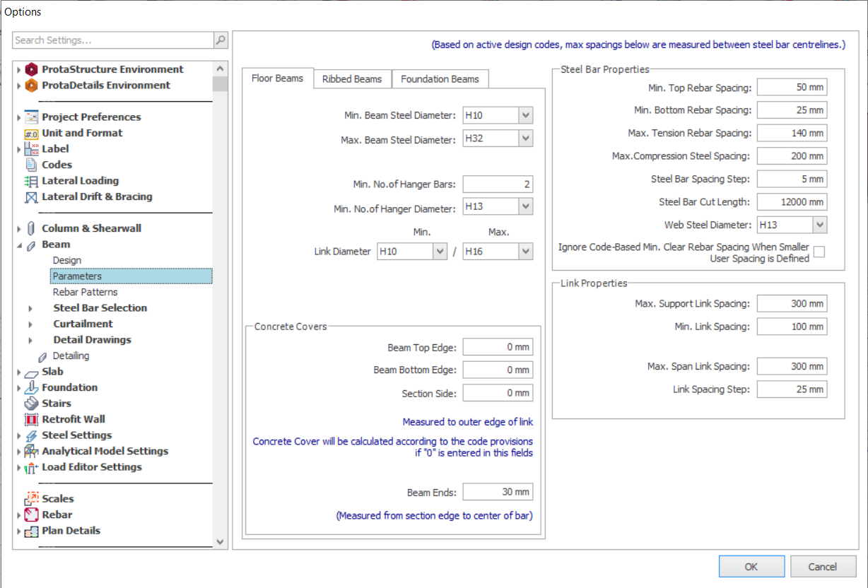Click the OK button

751,566
